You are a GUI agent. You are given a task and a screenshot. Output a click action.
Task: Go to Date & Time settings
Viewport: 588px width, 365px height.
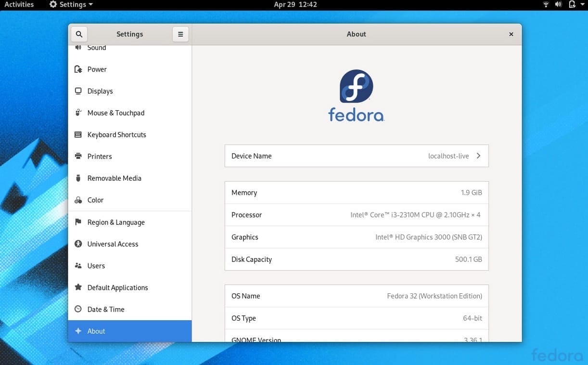pos(130,309)
